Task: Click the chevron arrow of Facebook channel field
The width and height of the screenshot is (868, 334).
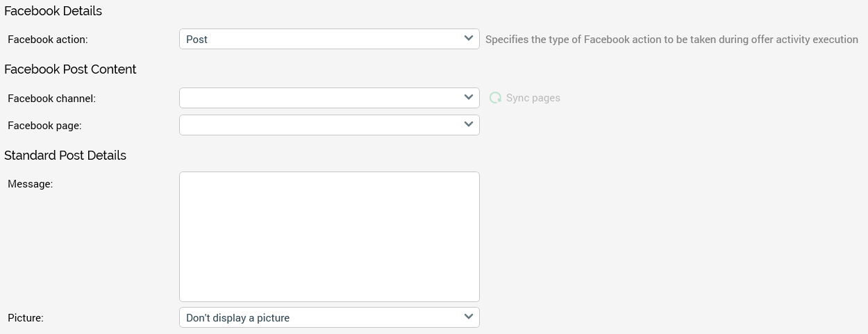Action: [469, 98]
